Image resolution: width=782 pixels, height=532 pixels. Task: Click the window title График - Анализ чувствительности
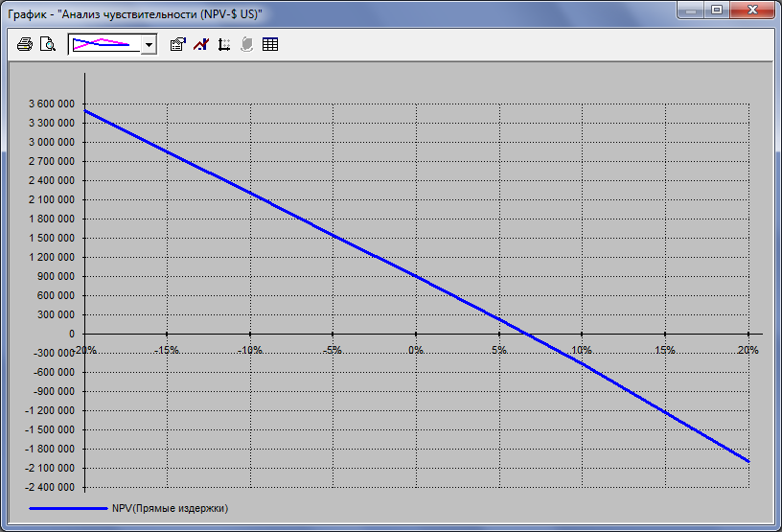(x=135, y=14)
